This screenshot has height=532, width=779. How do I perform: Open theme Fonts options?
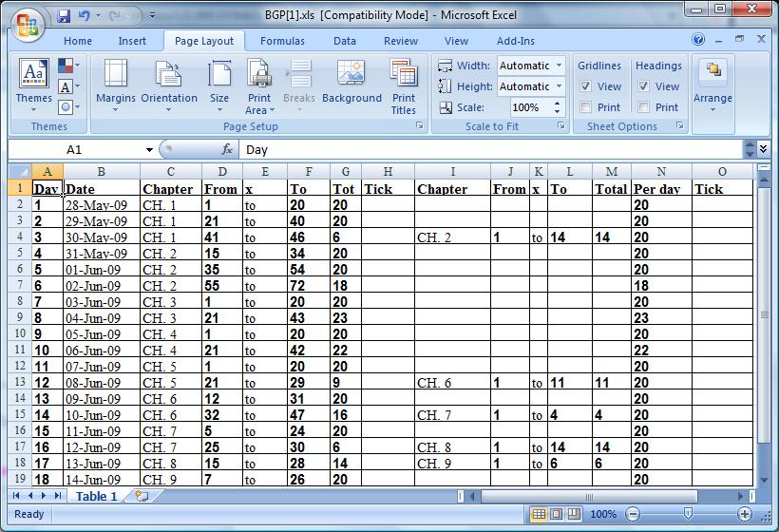coord(68,87)
